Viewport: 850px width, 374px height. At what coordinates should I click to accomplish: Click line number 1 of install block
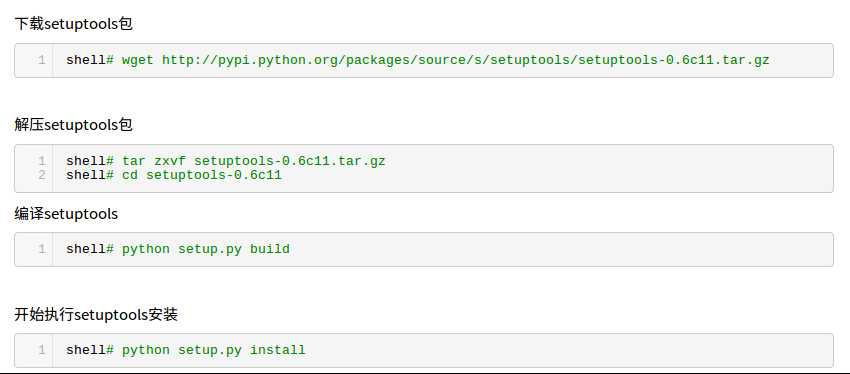(x=42, y=350)
